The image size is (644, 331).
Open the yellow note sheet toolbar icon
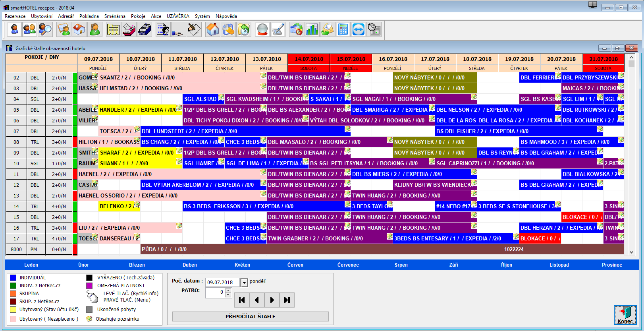[114, 29]
